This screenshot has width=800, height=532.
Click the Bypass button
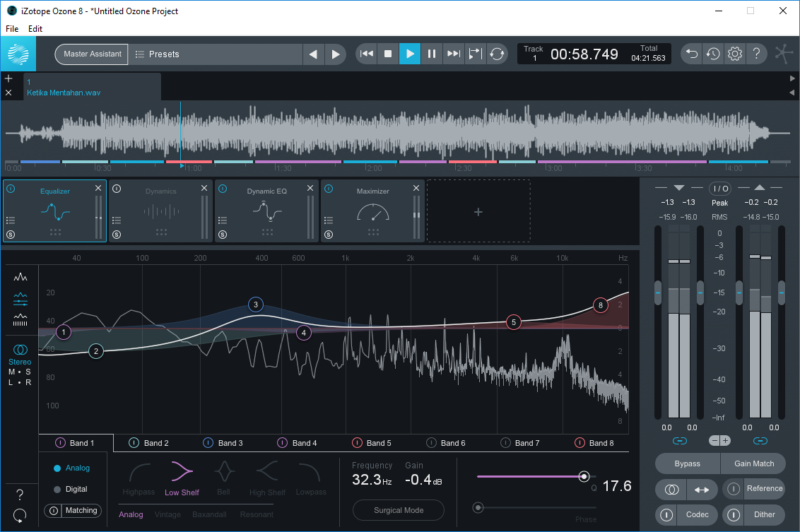(x=687, y=463)
